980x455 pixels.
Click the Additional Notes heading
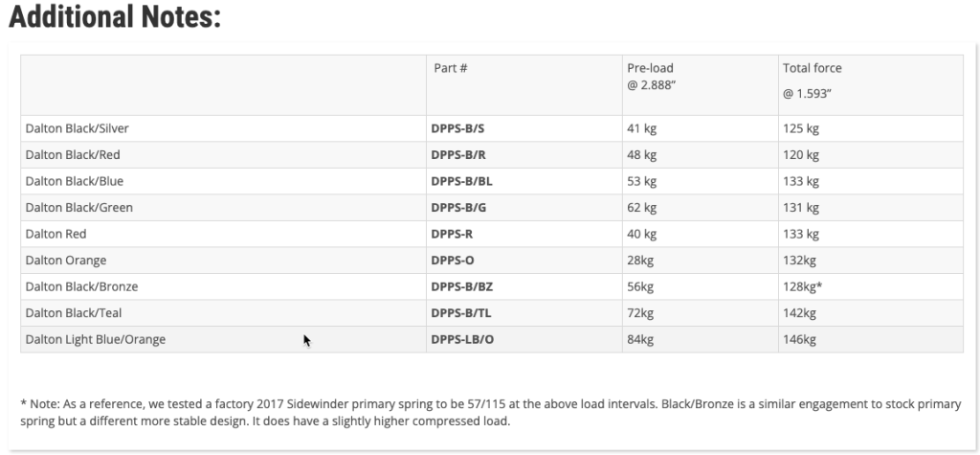coord(114,16)
